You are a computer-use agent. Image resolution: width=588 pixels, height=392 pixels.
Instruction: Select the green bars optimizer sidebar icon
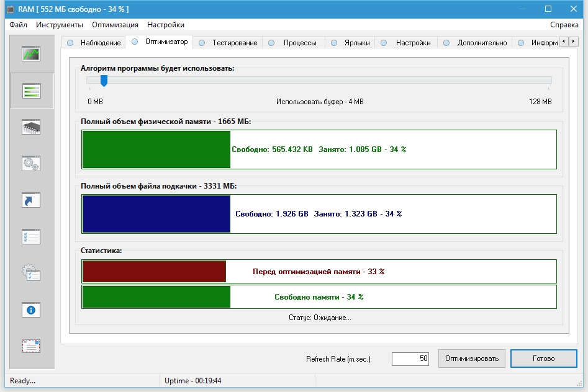(32, 91)
